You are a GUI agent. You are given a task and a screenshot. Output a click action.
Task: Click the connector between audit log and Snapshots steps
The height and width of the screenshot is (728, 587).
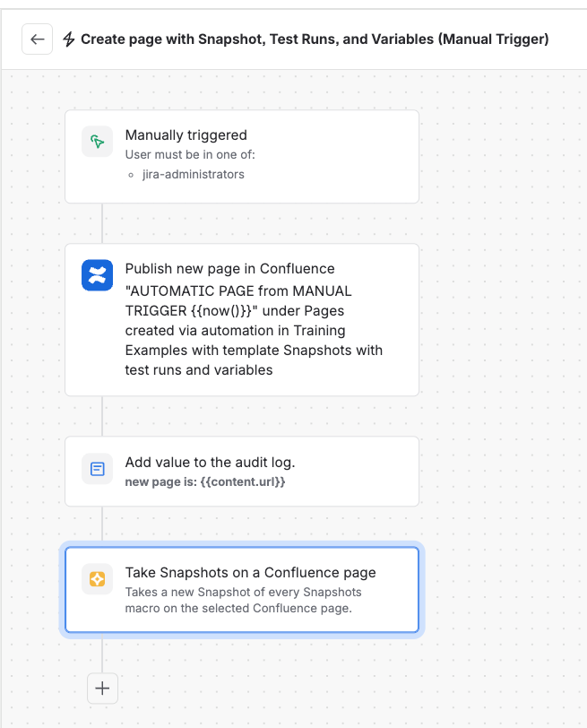(102, 524)
